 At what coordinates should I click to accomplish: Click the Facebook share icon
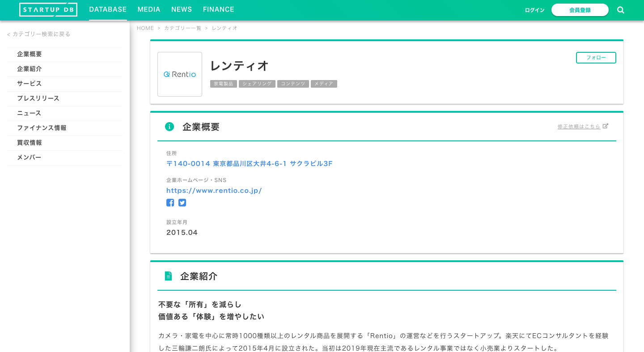click(170, 203)
